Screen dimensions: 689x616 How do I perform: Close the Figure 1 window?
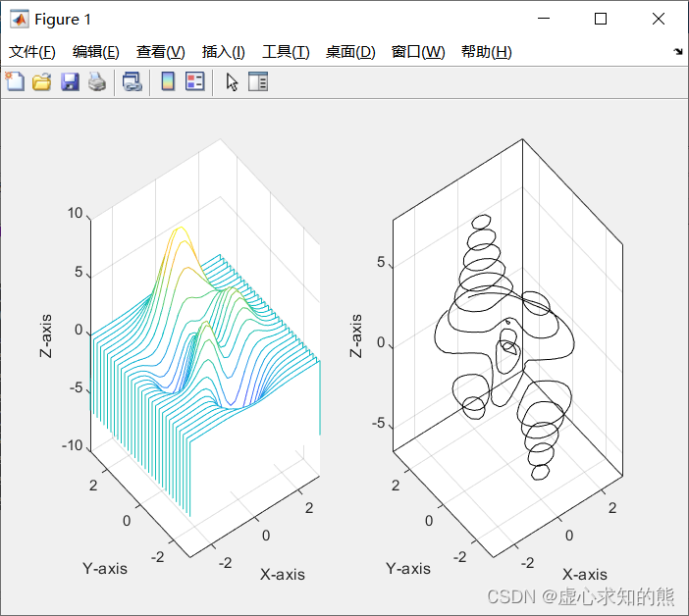[659, 19]
